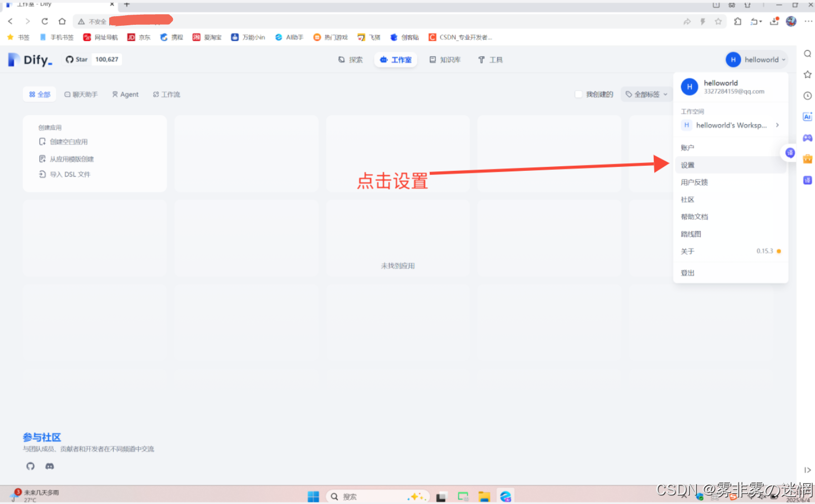The image size is (815, 504).
Task: Open 用户反馈 menu entry
Action: (731, 182)
